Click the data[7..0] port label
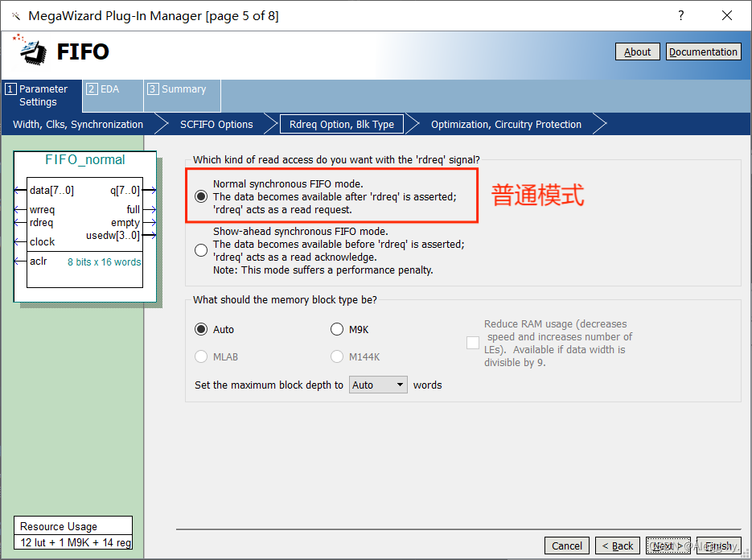The image size is (752, 560). click(51, 191)
